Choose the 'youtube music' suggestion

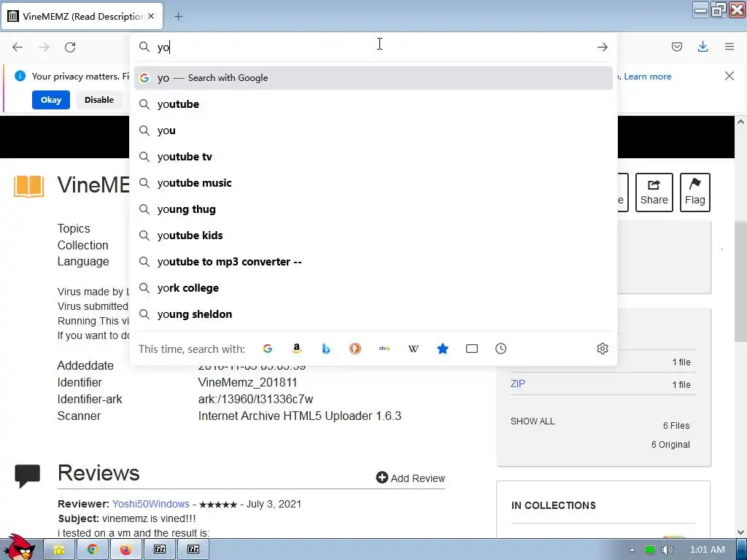[x=373, y=183]
